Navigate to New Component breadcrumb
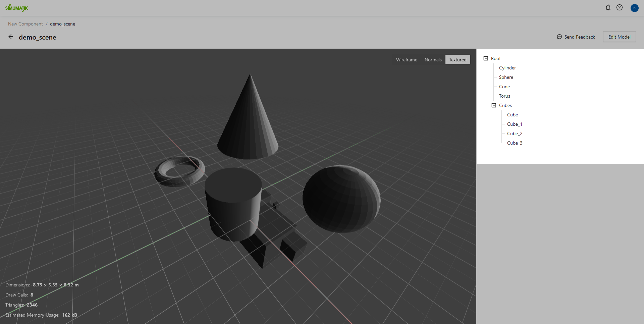This screenshot has height=324, width=644. 25,24
